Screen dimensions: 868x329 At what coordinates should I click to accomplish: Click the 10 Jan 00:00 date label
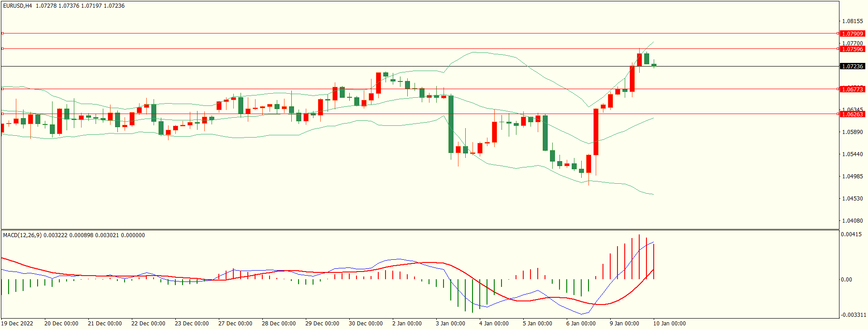point(669,324)
